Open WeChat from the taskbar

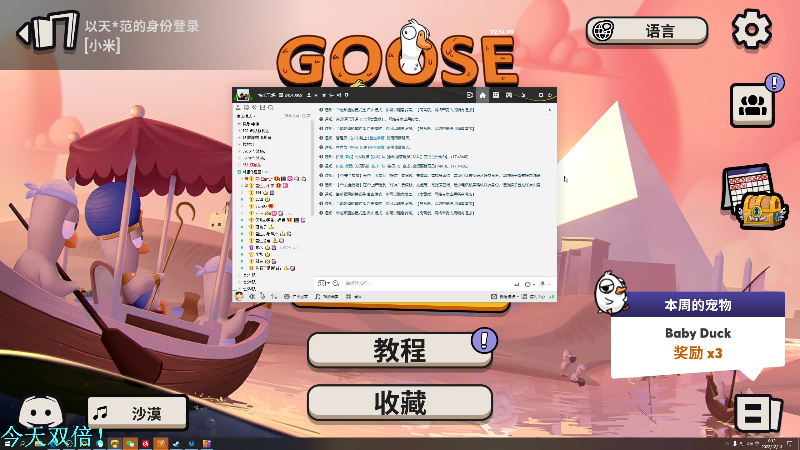(x=130, y=444)
